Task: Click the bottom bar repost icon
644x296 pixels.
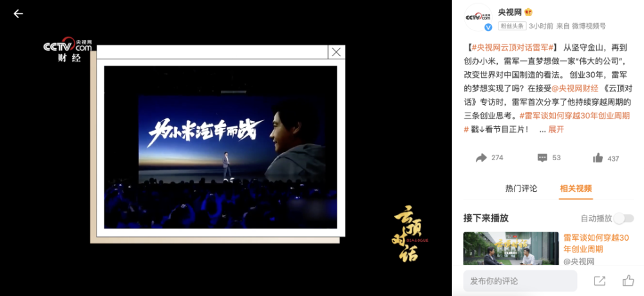Action: (600, 281)
